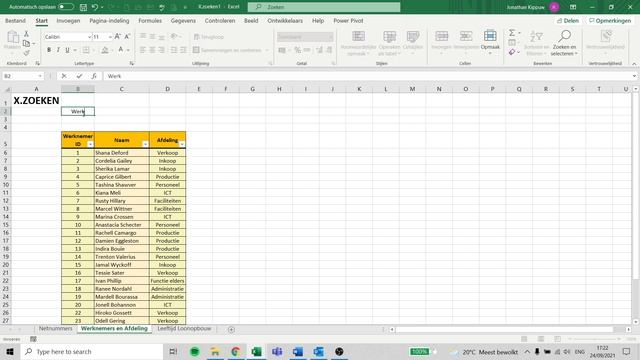This screenshot has height=360, width=640.
Task: Click the Save disk icon
Action: [83, 7]
